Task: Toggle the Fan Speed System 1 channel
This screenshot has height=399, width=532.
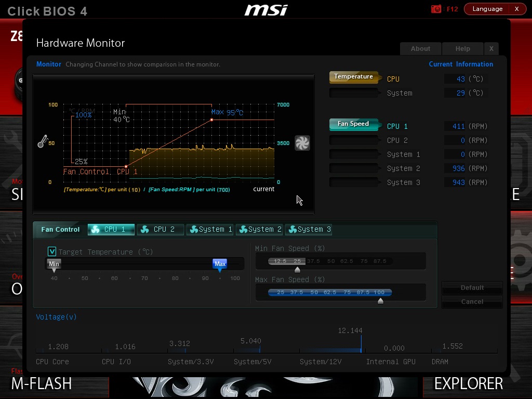Action: click(354, 154)
